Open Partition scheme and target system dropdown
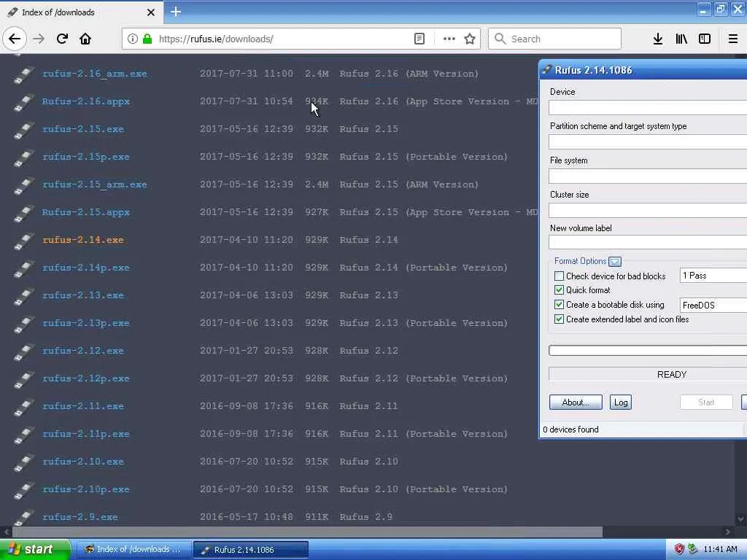 point(648,142)
